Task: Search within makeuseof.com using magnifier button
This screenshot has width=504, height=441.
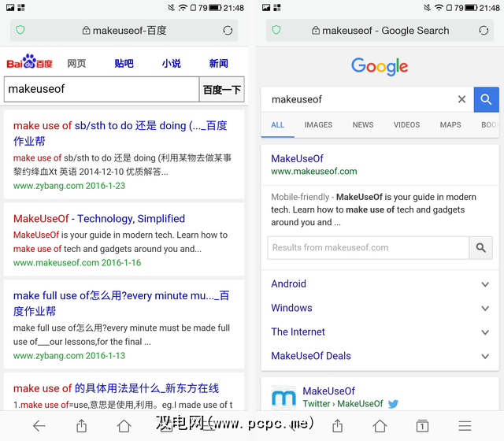Action: pos(481,248)
